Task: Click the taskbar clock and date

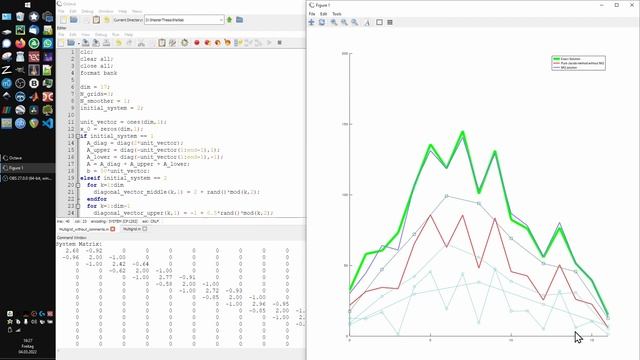Action: [27, 346]
